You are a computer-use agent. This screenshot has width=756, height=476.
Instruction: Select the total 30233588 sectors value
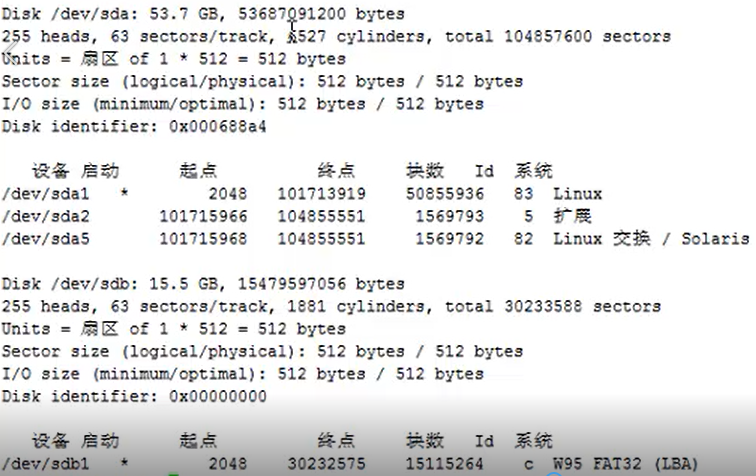[x=553, y=307]
